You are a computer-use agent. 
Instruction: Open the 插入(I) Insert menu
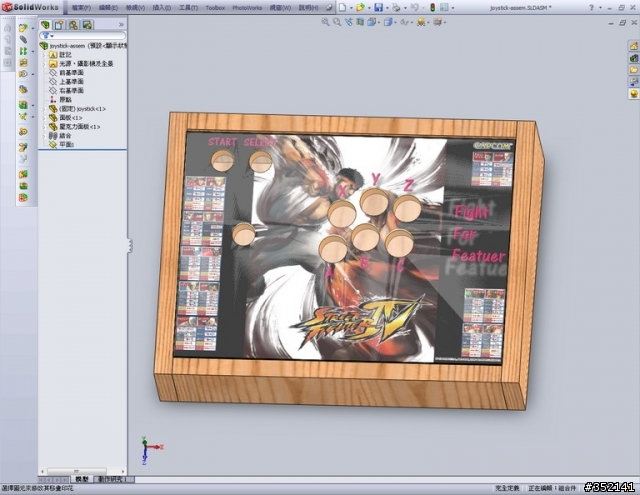[x=162, y=8]
